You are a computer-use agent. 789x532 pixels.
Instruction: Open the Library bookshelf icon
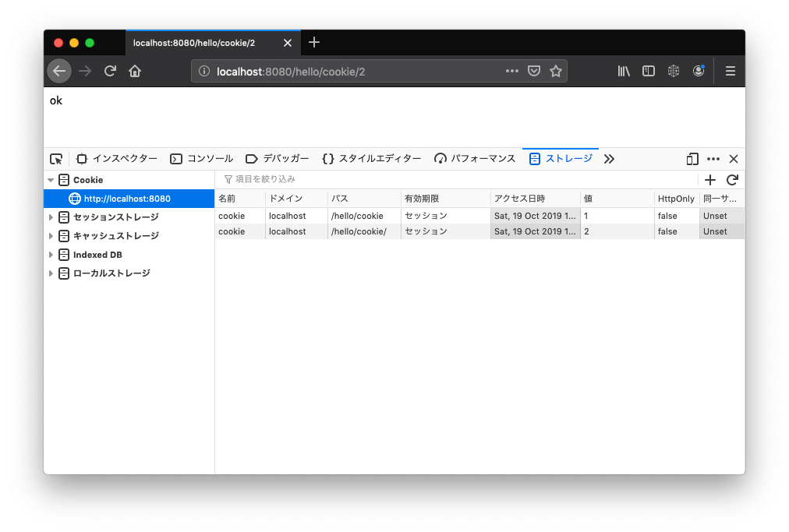pos(624,71)
